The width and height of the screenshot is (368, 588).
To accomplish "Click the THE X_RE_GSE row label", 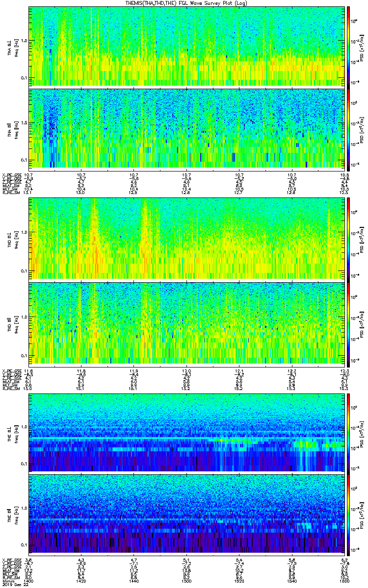I will tap(11, 559).
